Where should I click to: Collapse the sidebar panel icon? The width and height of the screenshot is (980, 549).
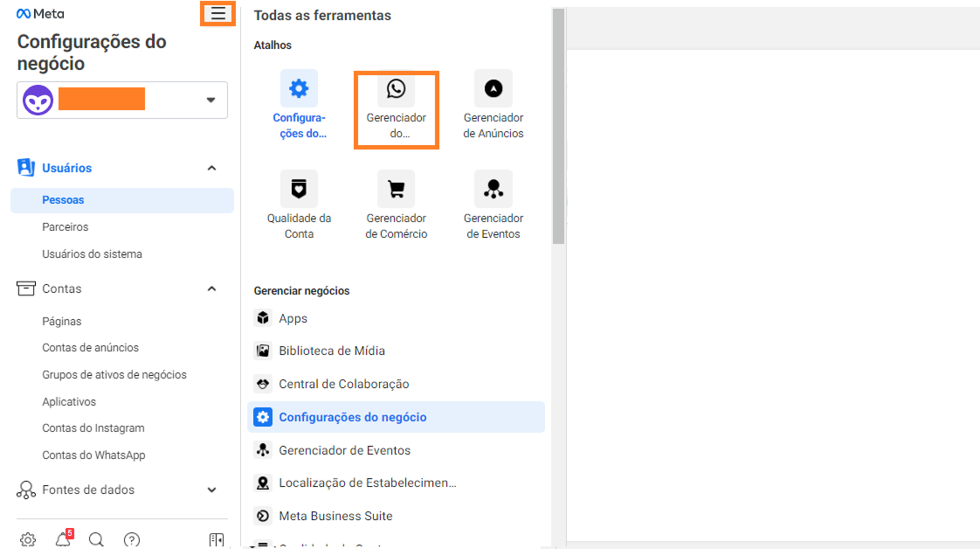tap(217, 539)
